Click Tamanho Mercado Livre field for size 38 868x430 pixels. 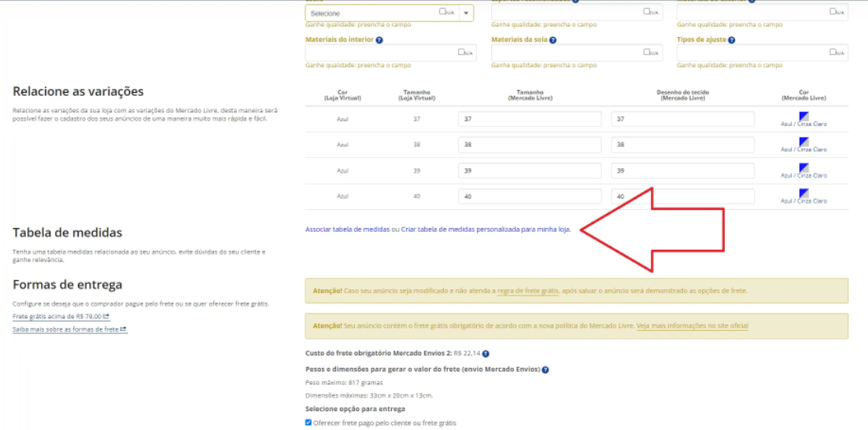pyautogui.click(x=530, y=145)
